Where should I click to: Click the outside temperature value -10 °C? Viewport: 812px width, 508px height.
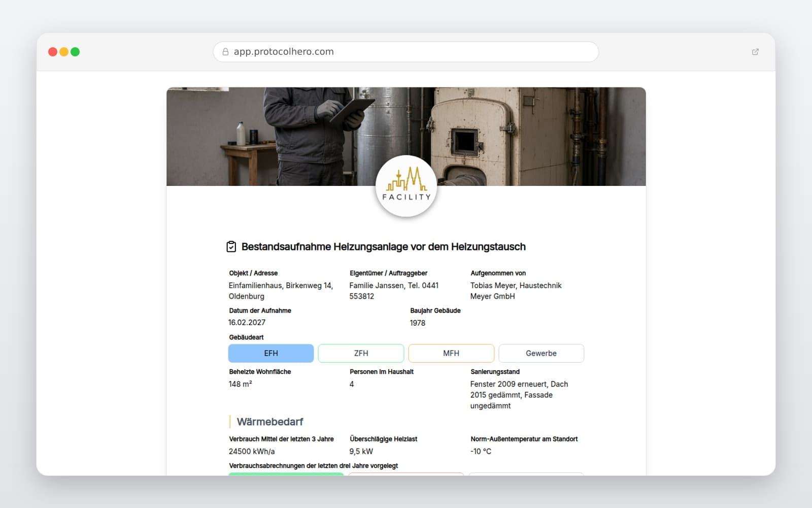point(481,451)
